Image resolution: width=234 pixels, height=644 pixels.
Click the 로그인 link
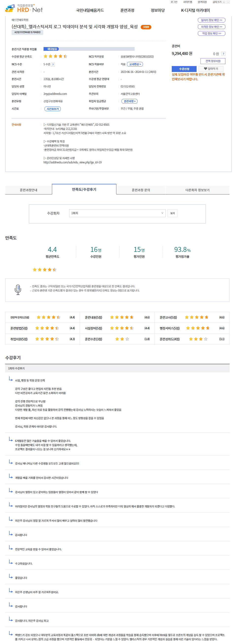tap(174, 2)
